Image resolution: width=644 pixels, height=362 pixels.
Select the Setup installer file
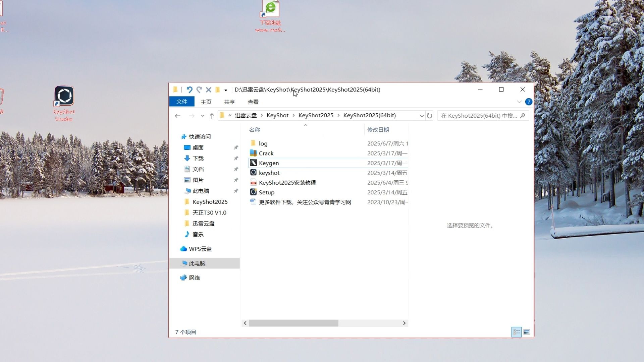266,192
